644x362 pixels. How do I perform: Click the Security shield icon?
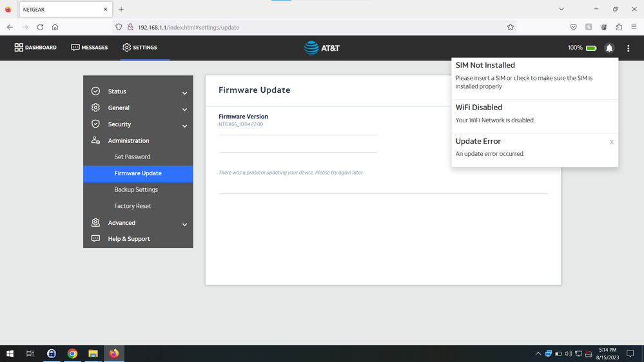(95, 124)
